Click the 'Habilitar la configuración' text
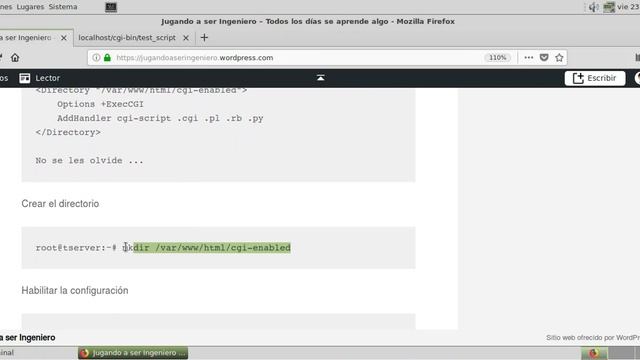Viewport: 640px width, 360px height. click(x=75, y=291)
